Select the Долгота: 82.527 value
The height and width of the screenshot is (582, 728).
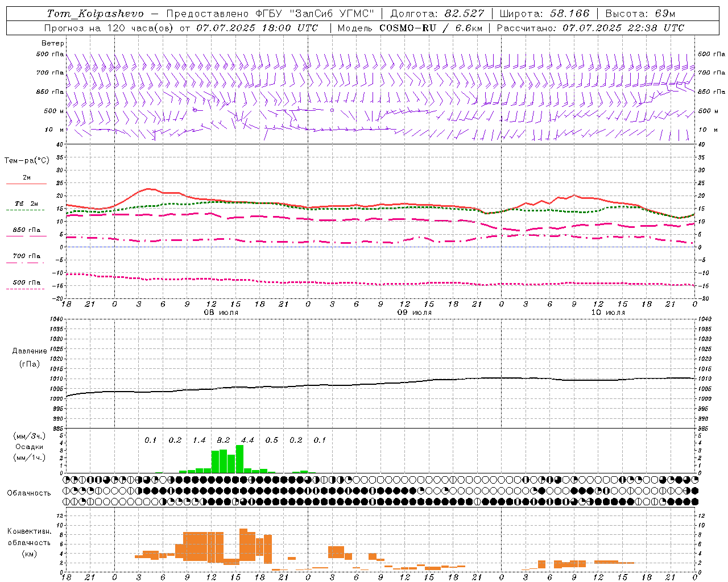point(437,14)
